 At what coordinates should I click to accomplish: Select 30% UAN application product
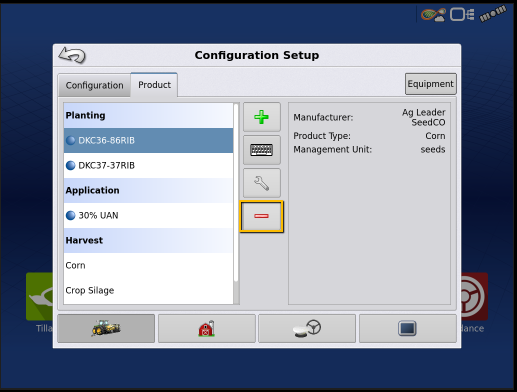point(148,215)
